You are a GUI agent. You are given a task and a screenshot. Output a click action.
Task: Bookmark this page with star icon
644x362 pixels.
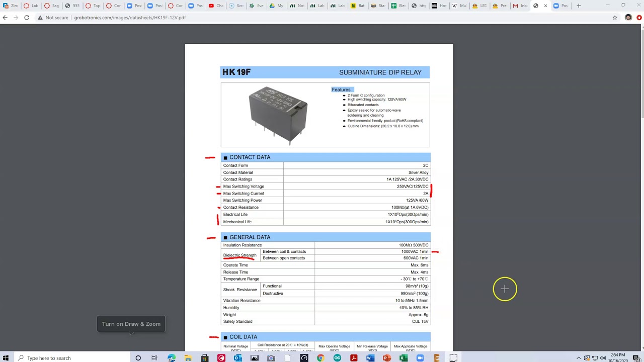point(615,18)
